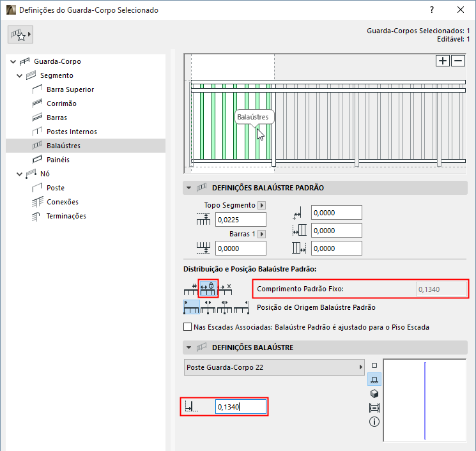476x451 pixels.
Task: Select divide by number distribution icon
Action: [x=191, y=289]
